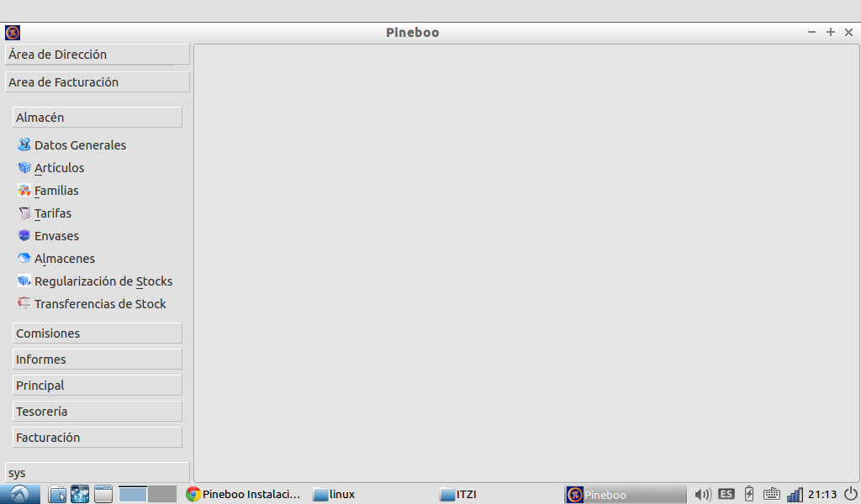
Task: Expand the Facturación module group
Action: point(98,437)
